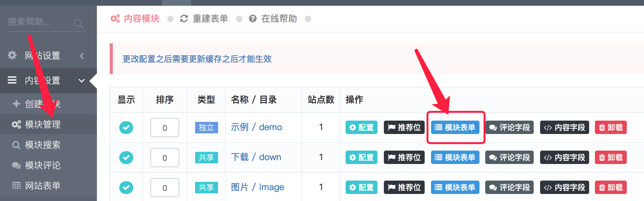Click the gear icon beside 网站设置

(x=12, y=55)
